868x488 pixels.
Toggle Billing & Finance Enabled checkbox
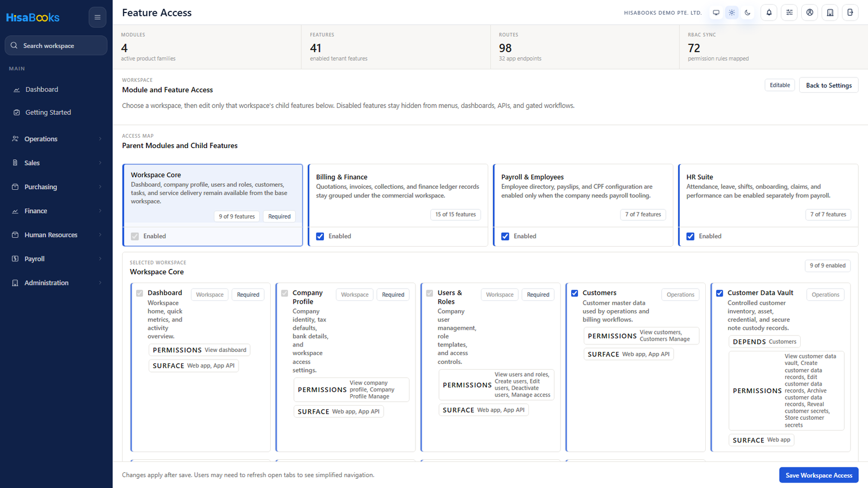(x=320, y=236)
